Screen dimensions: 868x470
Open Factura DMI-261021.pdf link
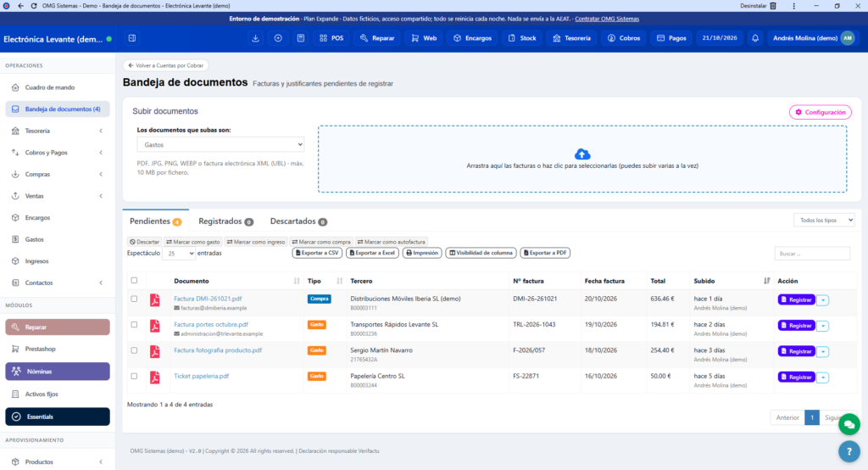pyautogui.click(x=208, y=299)
